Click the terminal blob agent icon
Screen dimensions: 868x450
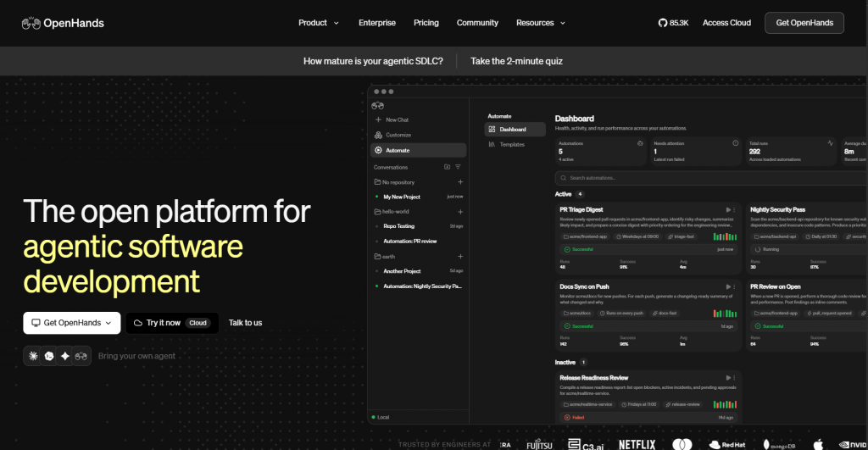click(49, 356)
